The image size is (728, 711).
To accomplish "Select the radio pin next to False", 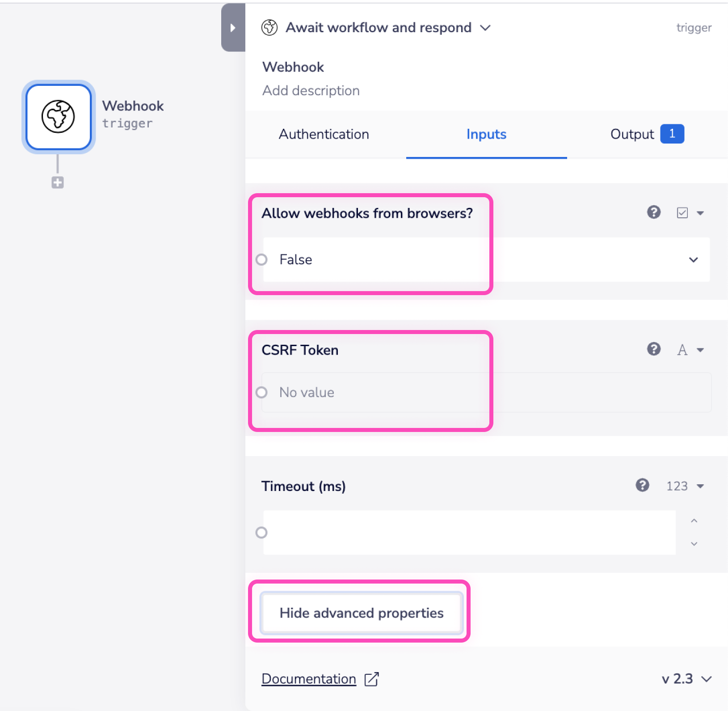I will tap(262, 259).
